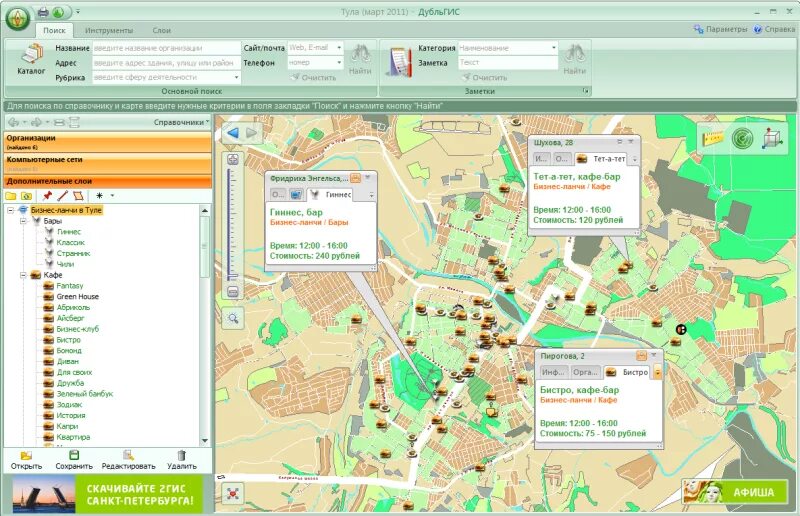Open the Компьютерные сети panel header
The image size is (800, 516).
[x=108, y=163]
